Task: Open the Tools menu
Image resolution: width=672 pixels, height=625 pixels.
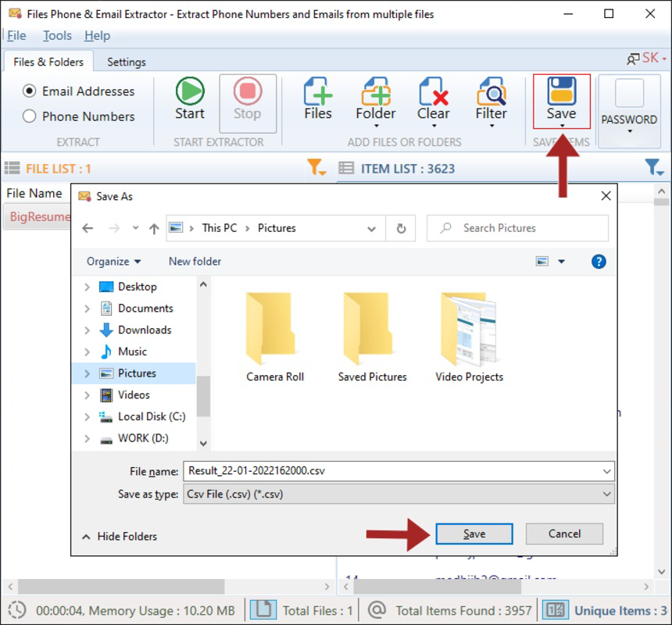Action: point(57,35)
